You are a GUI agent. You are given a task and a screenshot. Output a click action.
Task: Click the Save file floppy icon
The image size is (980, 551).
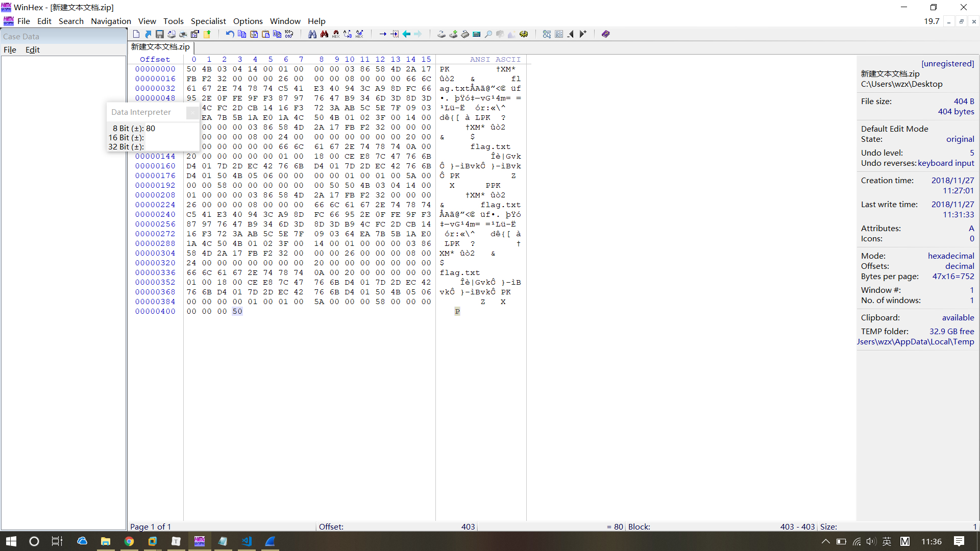[160, 34]
